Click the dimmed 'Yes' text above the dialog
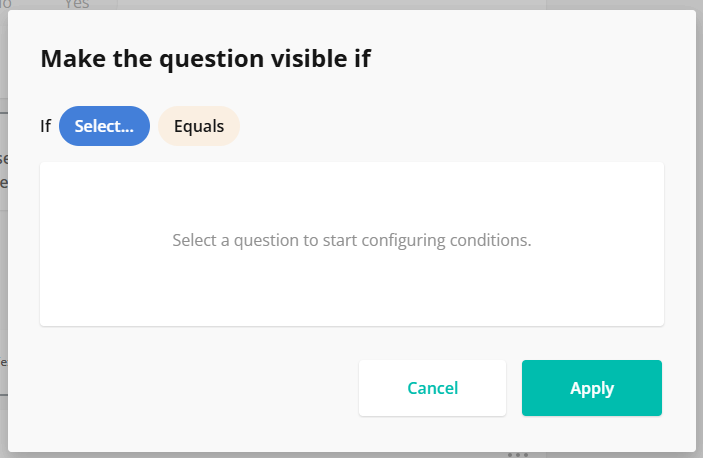The width and height of the screenshot is (703, 458). pyautogui.click(x=77, y=5)
